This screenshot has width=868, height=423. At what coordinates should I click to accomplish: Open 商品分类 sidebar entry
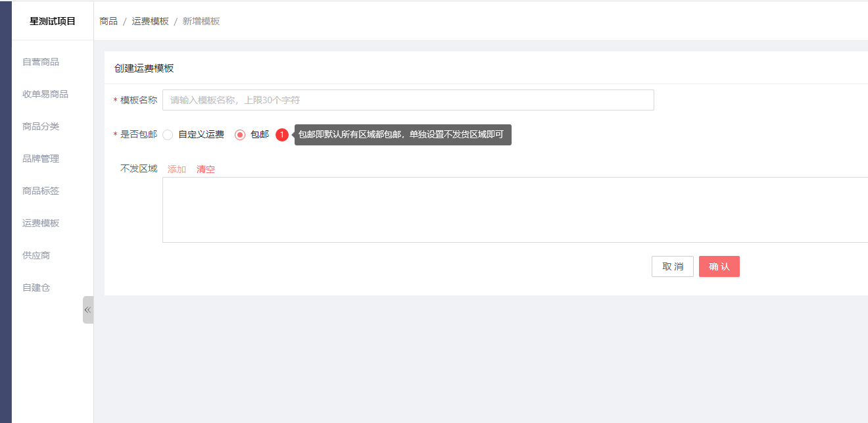pyautogui.click(x=41, y=126)
